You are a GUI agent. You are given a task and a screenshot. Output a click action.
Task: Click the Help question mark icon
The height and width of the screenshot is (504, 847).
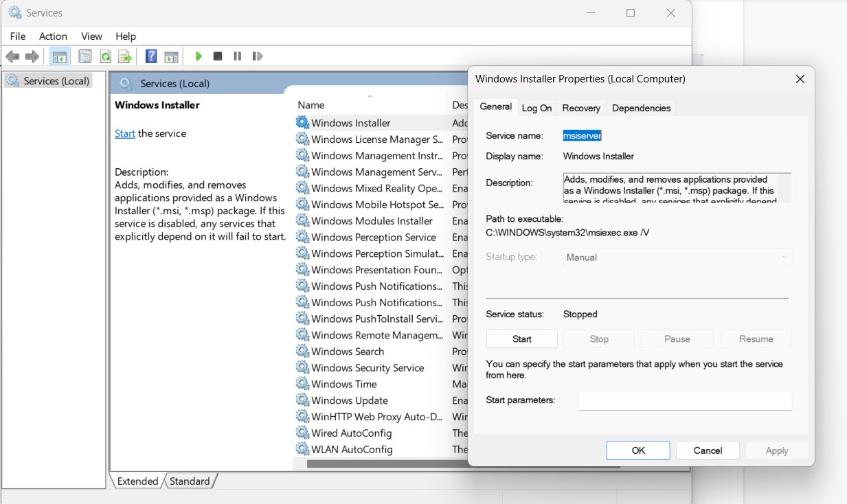click(150, 56)
